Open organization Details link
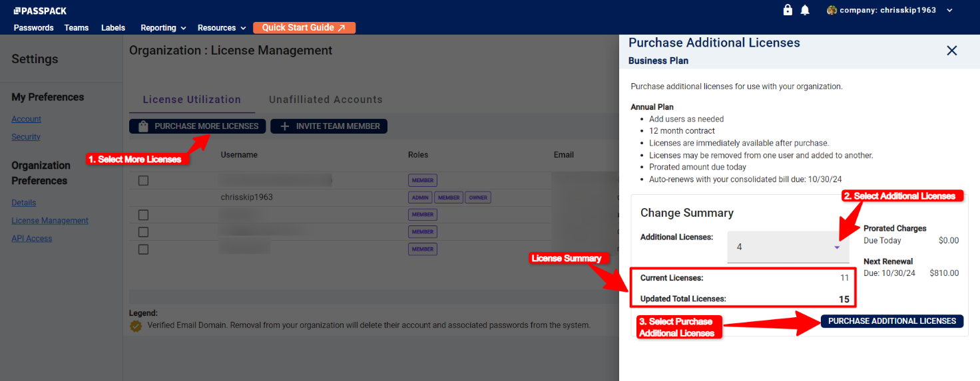980x381 pixels. pos(24,202)
